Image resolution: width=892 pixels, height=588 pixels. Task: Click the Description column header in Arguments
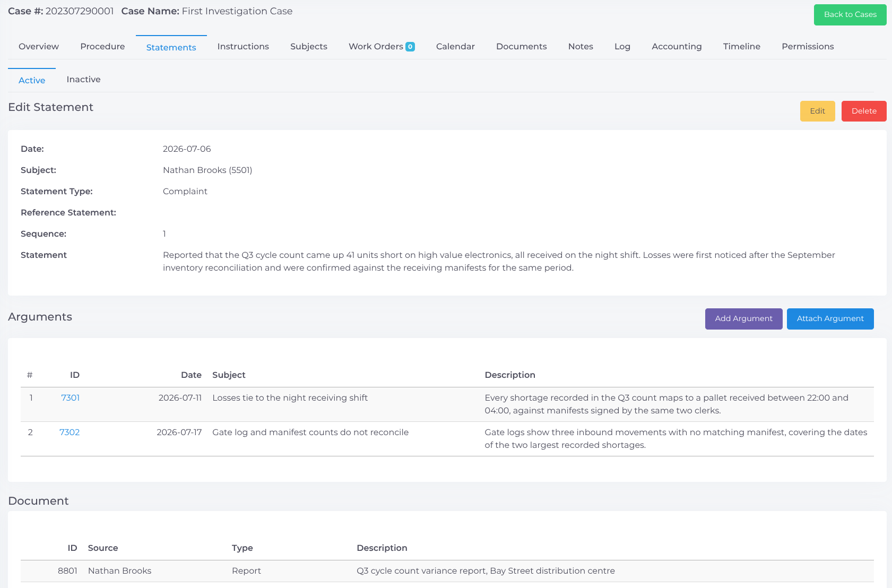[x=510, y=375]
